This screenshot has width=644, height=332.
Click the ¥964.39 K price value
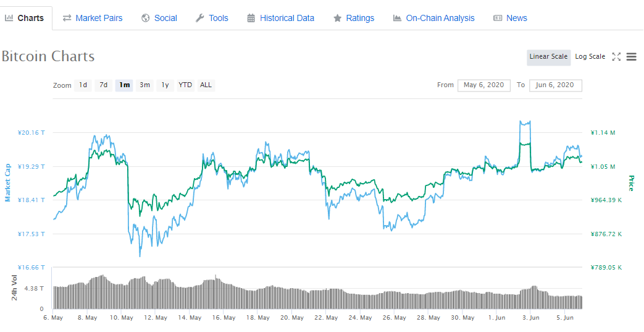[x=606, y=200]
